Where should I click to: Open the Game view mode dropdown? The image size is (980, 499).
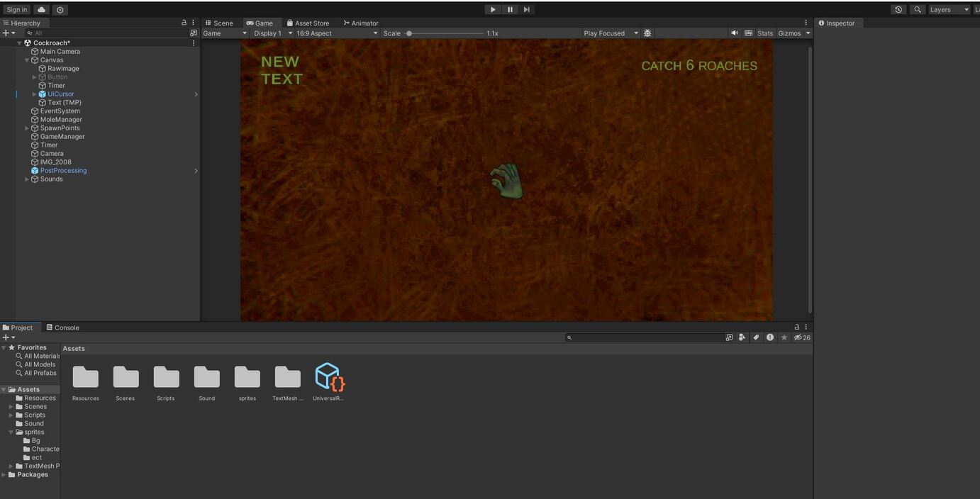click(225, 33)
